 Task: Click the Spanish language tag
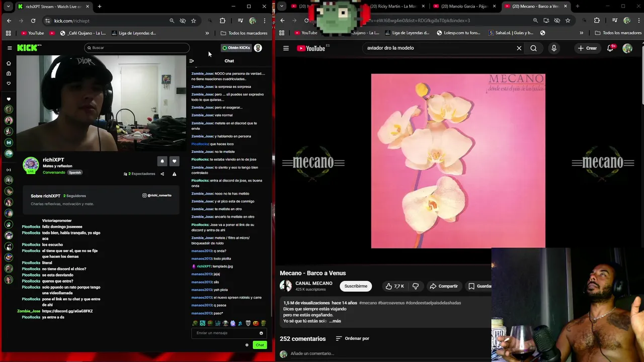tap(75, 172)
